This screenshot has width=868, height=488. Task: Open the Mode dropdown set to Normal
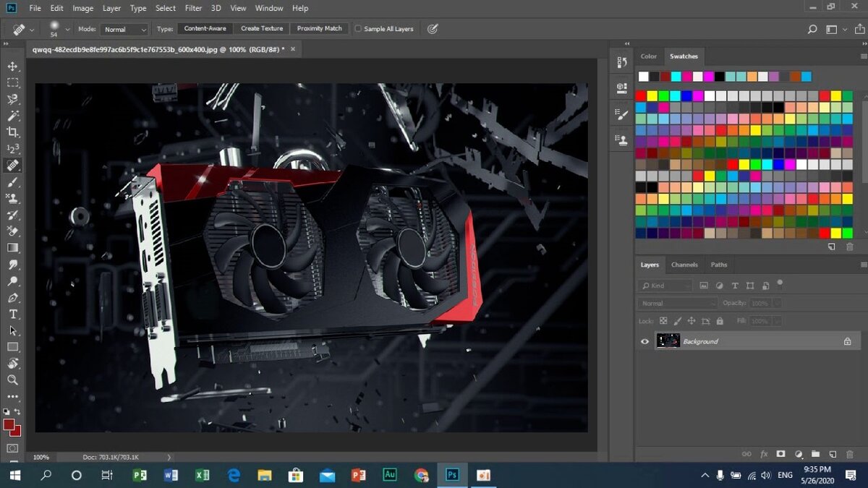coord(124,30)
